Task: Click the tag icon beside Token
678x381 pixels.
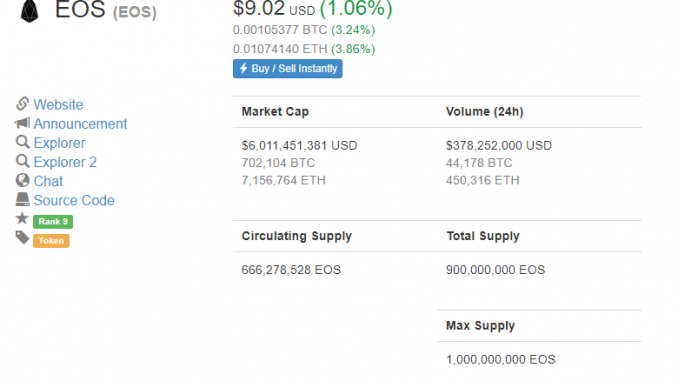Action: coord(22,237)
